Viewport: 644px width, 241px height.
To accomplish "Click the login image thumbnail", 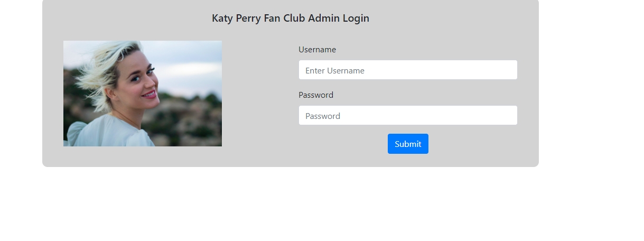I will coord(143,94).
